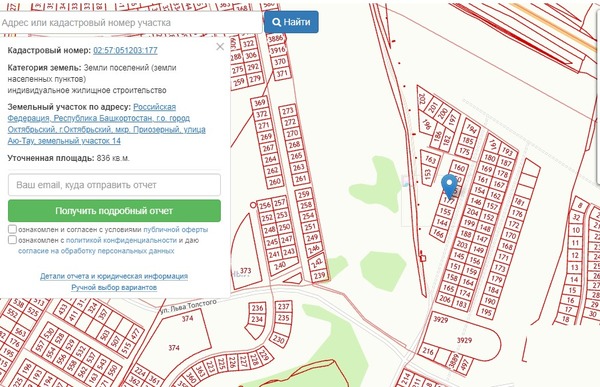This screenshot has height=387, width=600.
Task: Select map parcel labeled 202
Action: 422,99
